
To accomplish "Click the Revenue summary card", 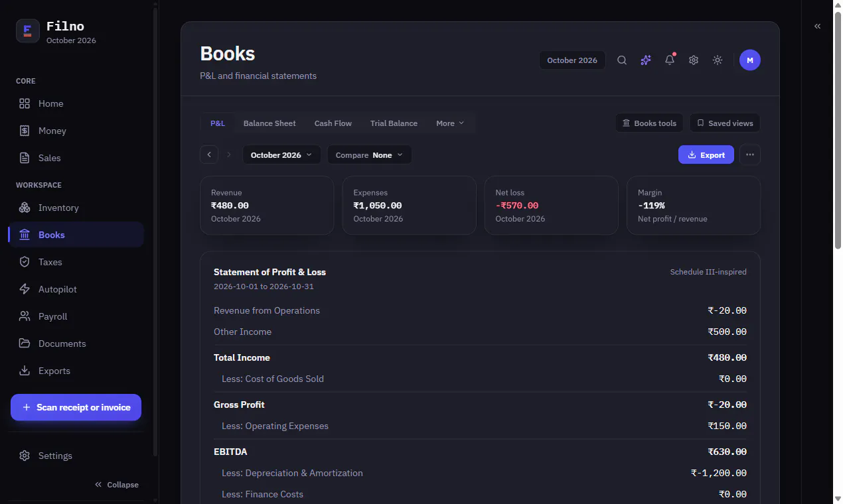I will pos(267,206).
